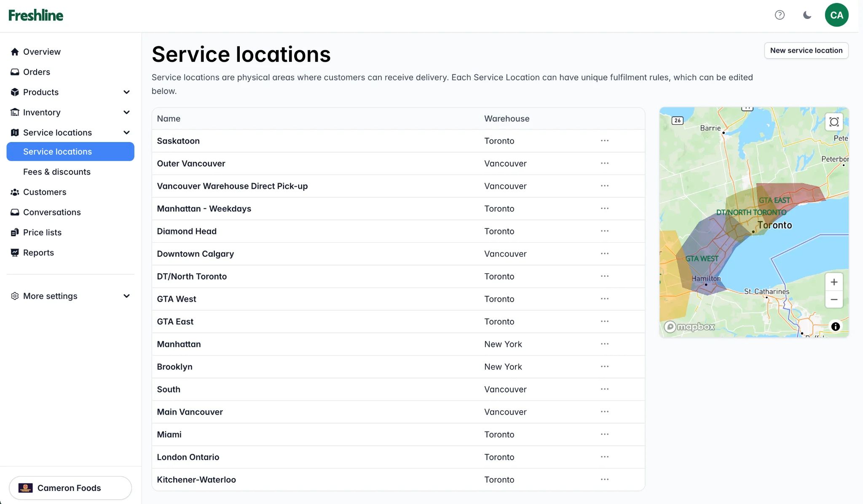This screenshot has width=863, height=504.
Task: Open the Reports icon
Action: pyautogui.click(x=15, y=252)
